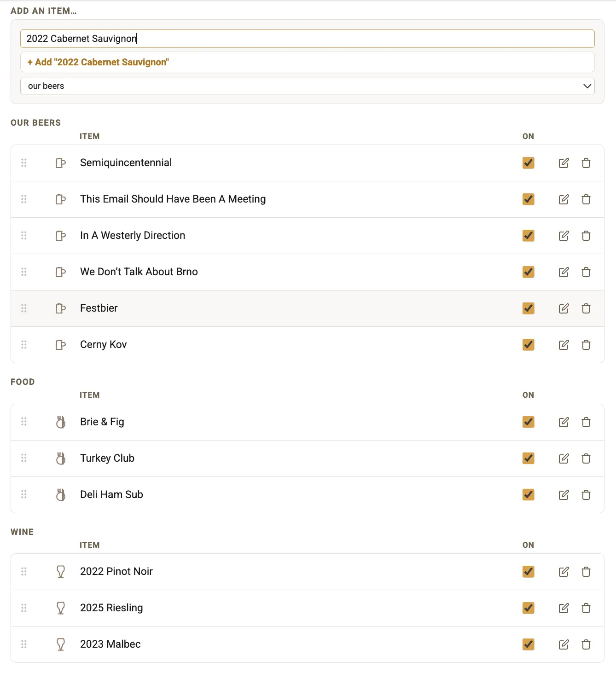The width and height of the screenshot is (616, 673).
Task: Grab drag handle for Festbier row
Action: [24, 308]
